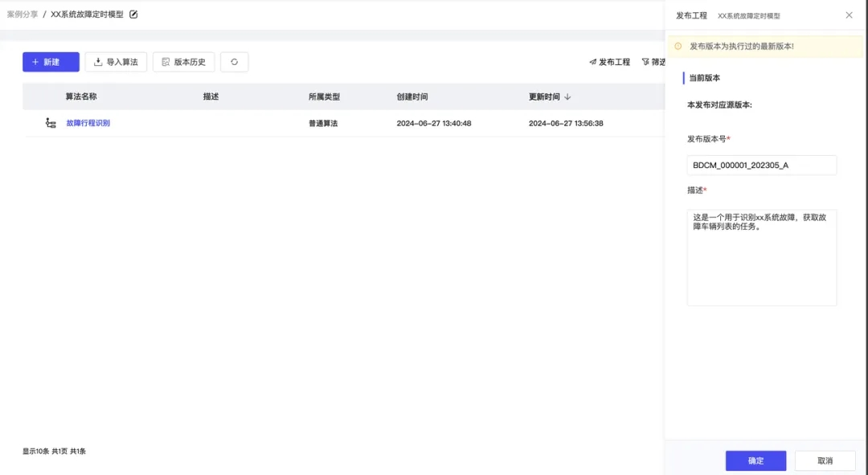
Task: Close the 发布工程 side panel
Action: click(x=849, y=15)
